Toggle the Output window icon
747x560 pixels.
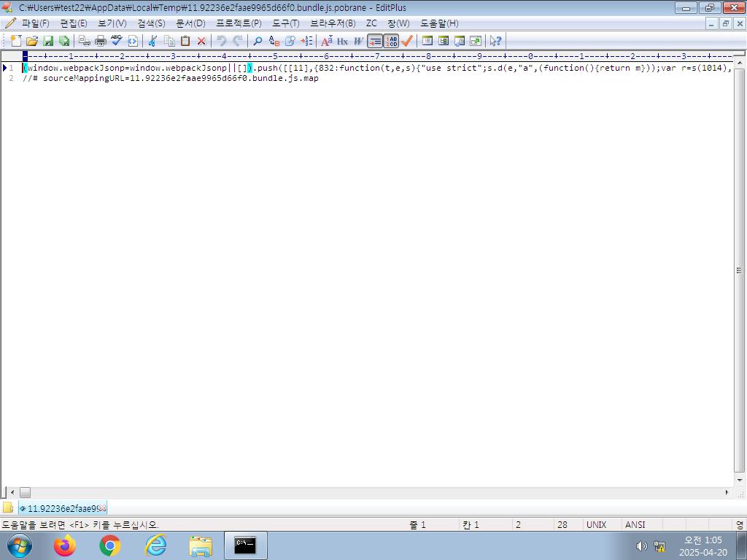[460, 41]
